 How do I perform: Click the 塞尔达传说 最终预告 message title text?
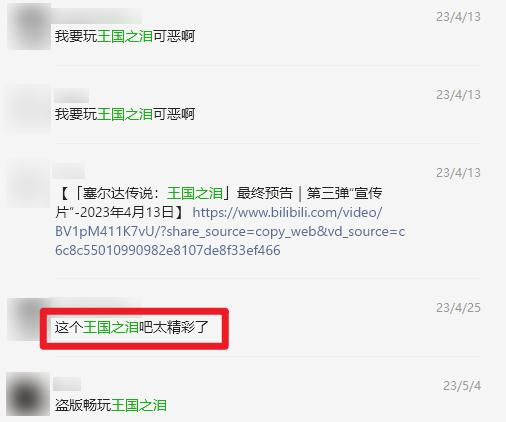[x=219, y=202]
